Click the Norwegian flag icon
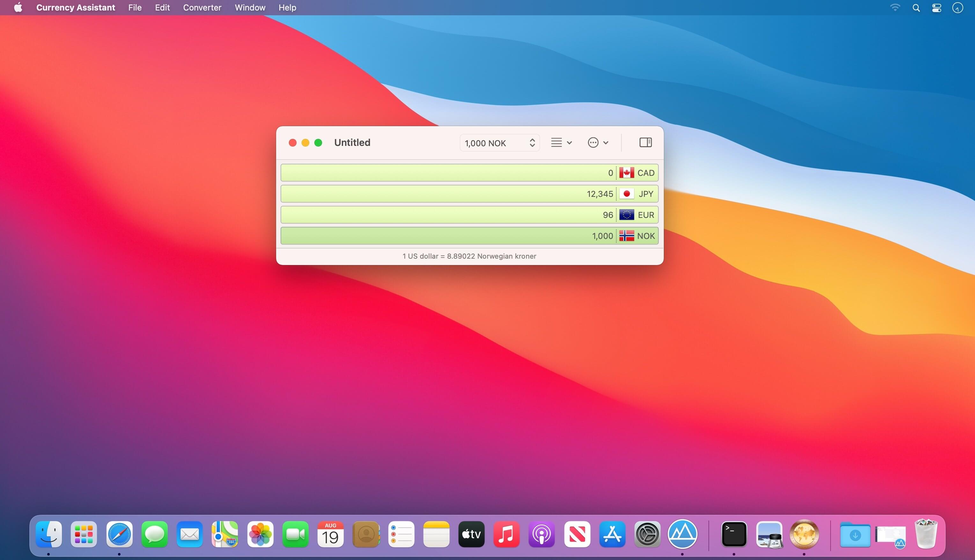 [626, 236]
